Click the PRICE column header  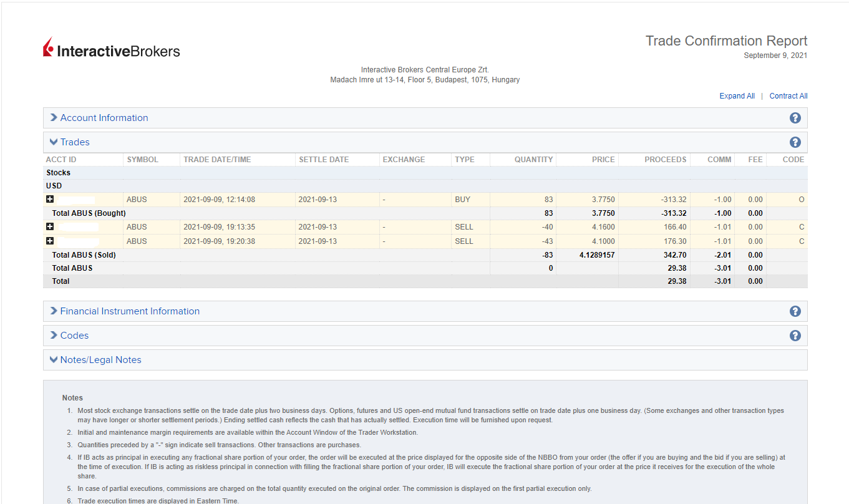tap(603, 160)
